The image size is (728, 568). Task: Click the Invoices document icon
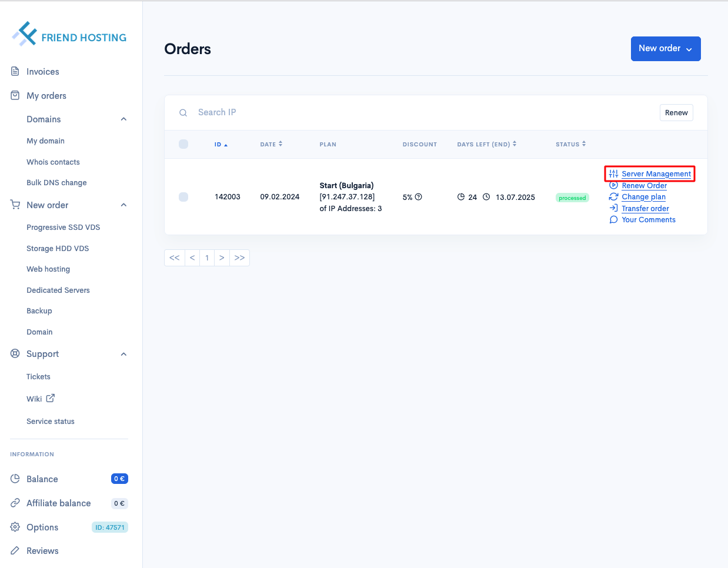(x=15, y=71)
